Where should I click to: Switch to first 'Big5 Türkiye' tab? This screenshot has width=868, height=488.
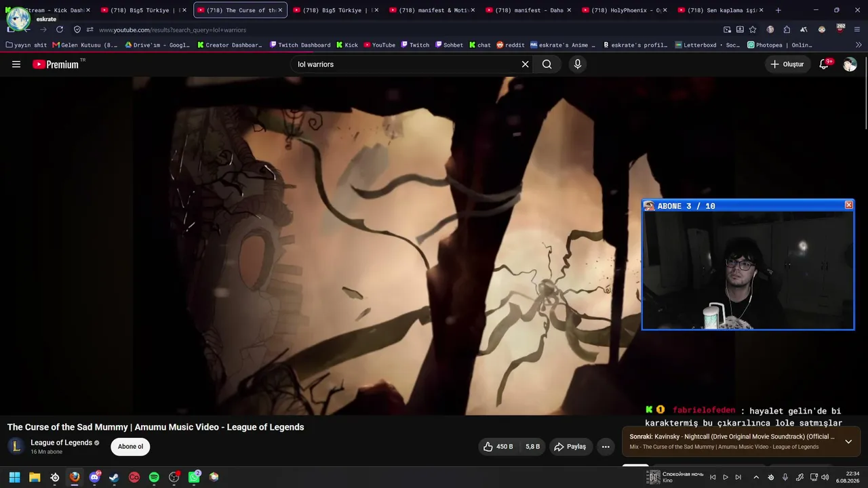click(x=144, y=10)
